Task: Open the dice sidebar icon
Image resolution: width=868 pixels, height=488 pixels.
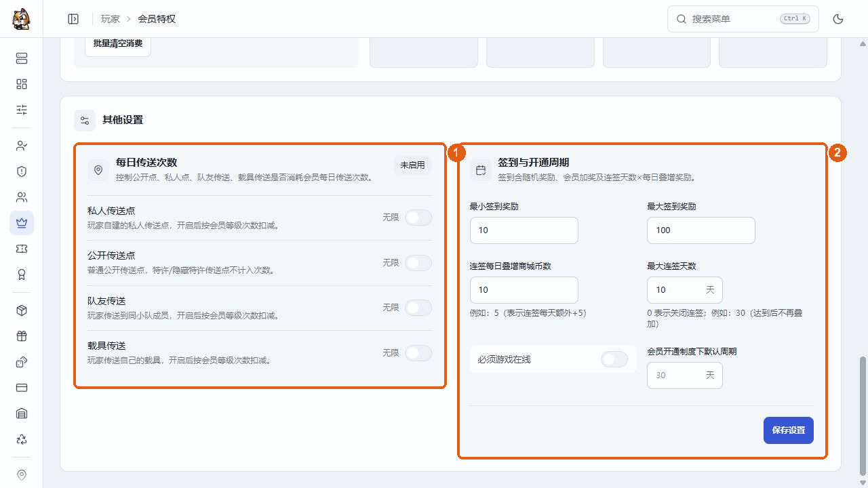Action: [x=22, y=362]
